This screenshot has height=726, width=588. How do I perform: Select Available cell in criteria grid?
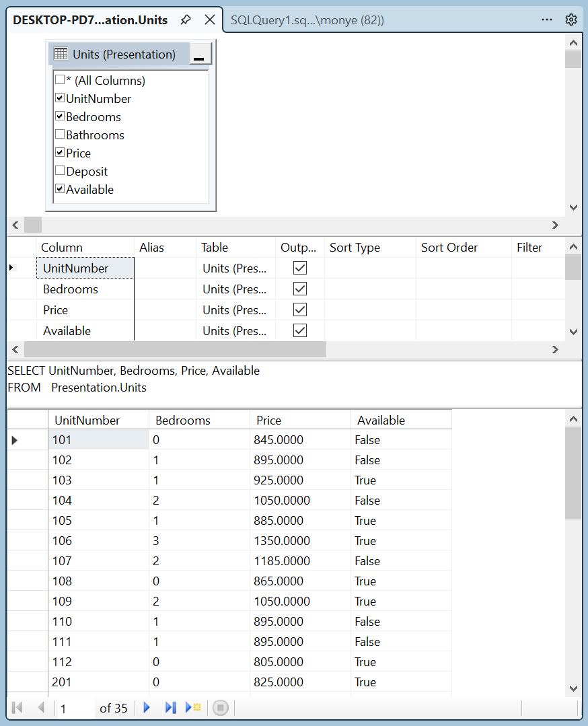click(x=85, y=330)
